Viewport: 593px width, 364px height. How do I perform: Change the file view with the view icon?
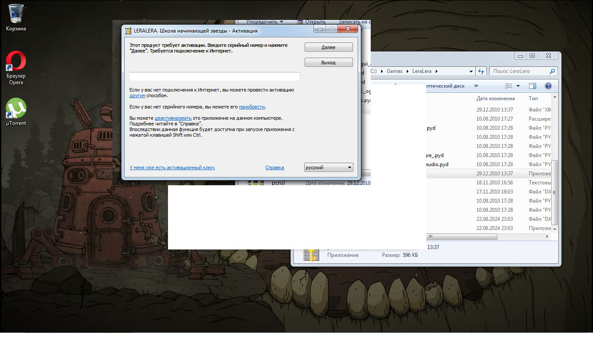point(509,86)
